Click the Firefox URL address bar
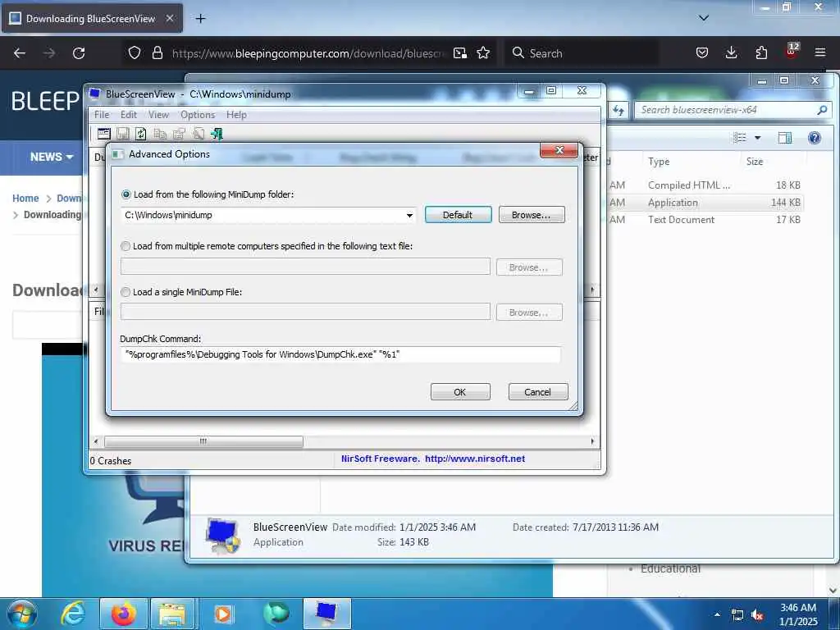 [308, 53]
